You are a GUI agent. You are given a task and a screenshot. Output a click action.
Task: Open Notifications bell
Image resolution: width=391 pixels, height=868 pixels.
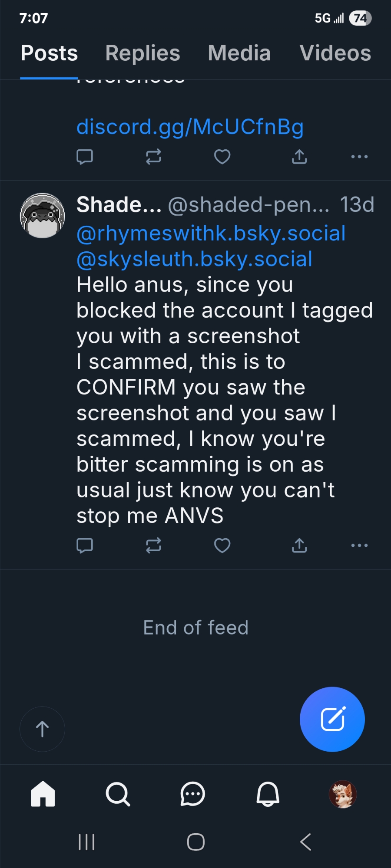(268, 794)
